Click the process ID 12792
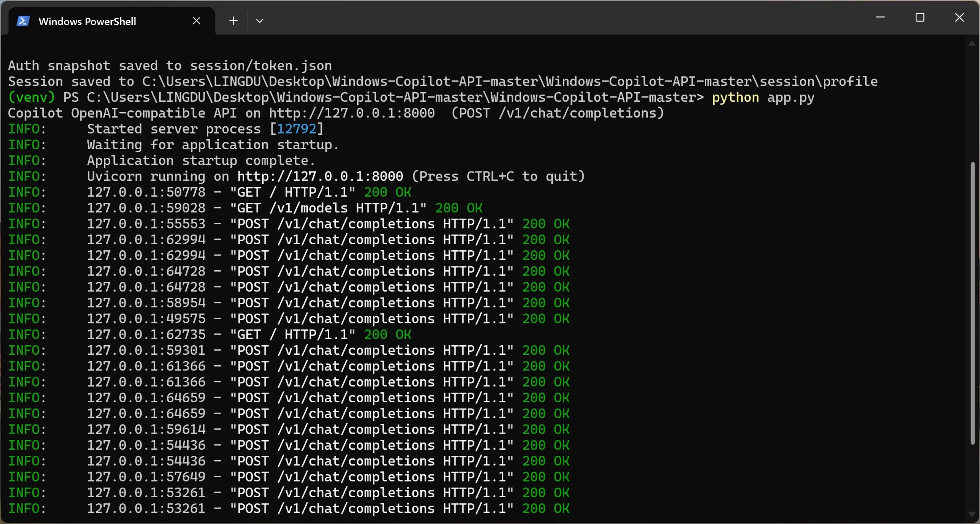The height and width of the screenshot is (524, 980). tap(297, 129)
